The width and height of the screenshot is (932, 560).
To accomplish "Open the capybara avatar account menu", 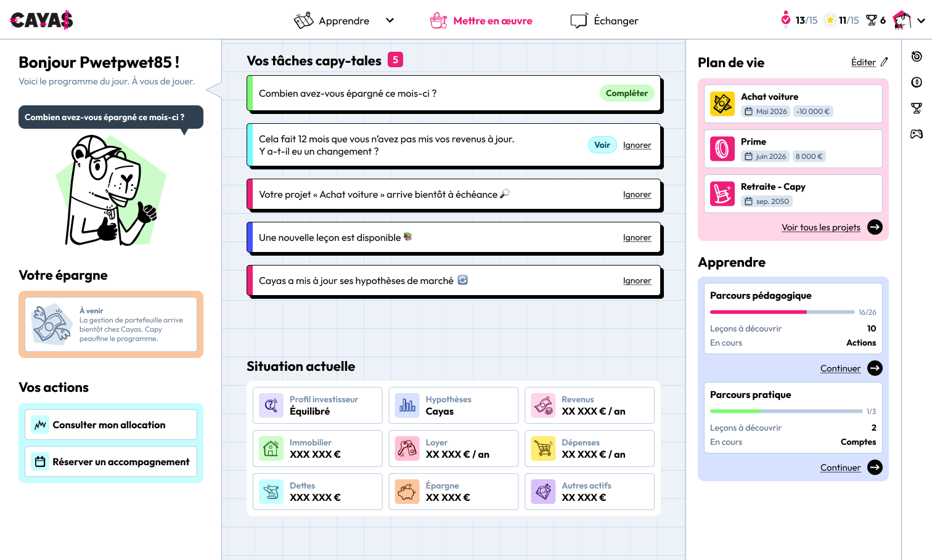I will pyautogui.click(x=901, y=18).
